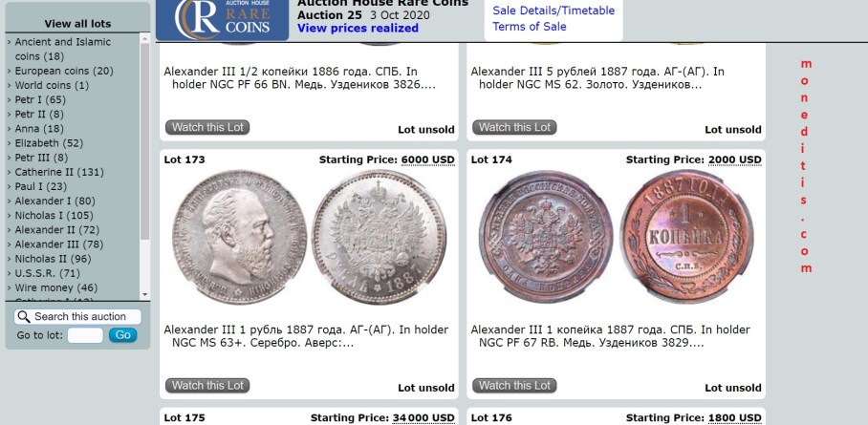Viewport: 868px width, 425px height.
Task: Open the View prices realized link
Action: pyautogui.click(x=358, y=29)
